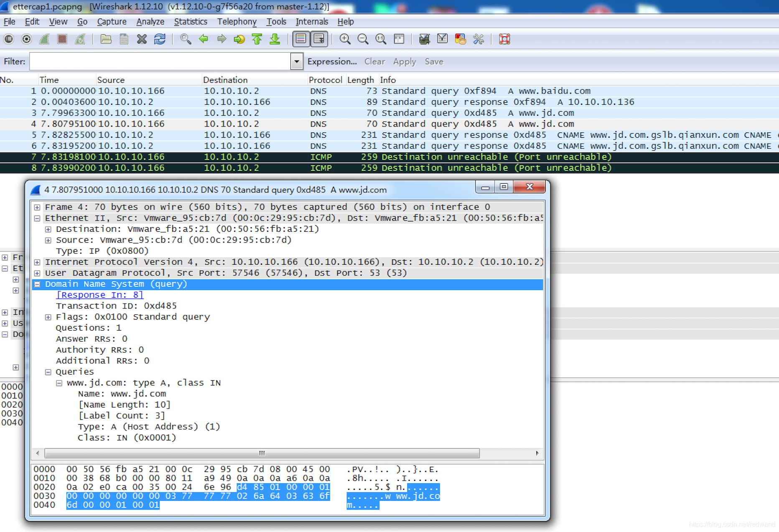
Task: Click the Expression... button
Action: tap(332, 62)
